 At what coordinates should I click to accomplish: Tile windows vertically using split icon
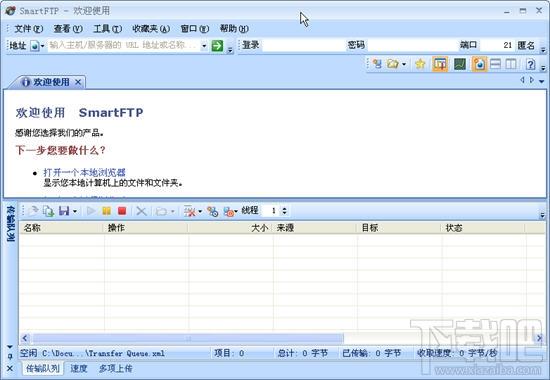coord(511,64)
